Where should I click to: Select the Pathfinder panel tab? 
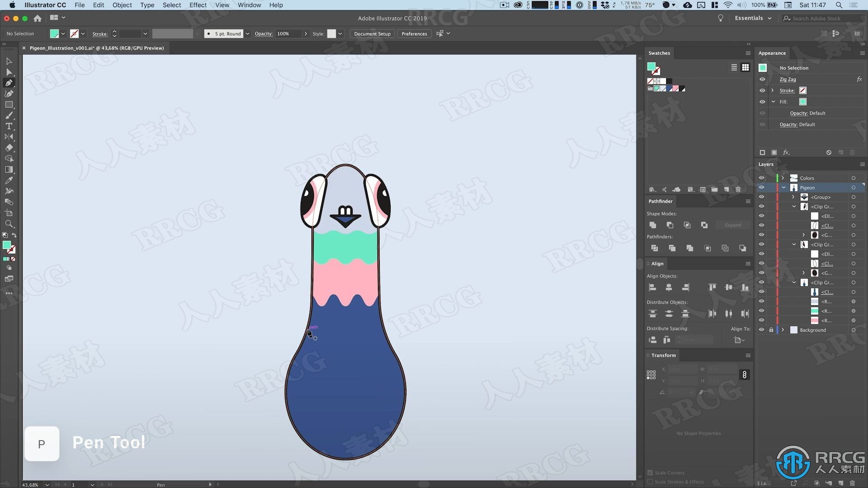point(660,201)
